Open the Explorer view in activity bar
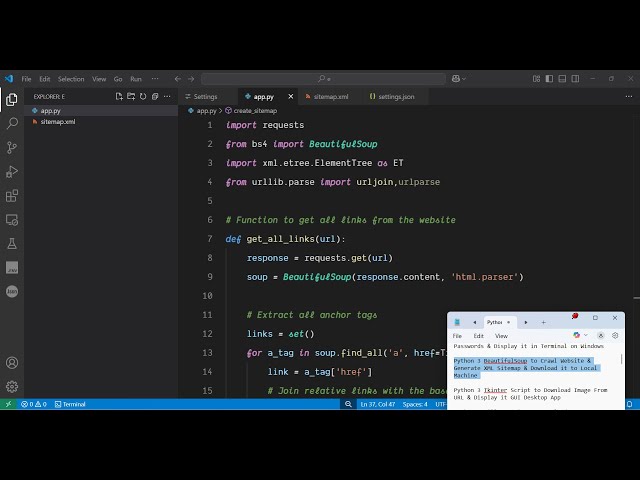640x480 pixels. (x=12, y=99)
